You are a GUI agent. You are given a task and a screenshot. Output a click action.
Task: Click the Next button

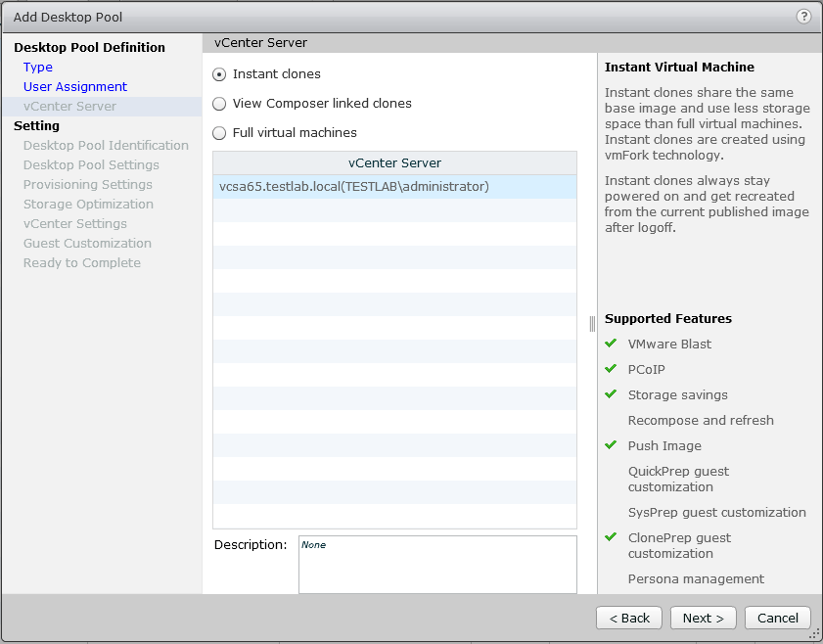(x=704, y=618)
